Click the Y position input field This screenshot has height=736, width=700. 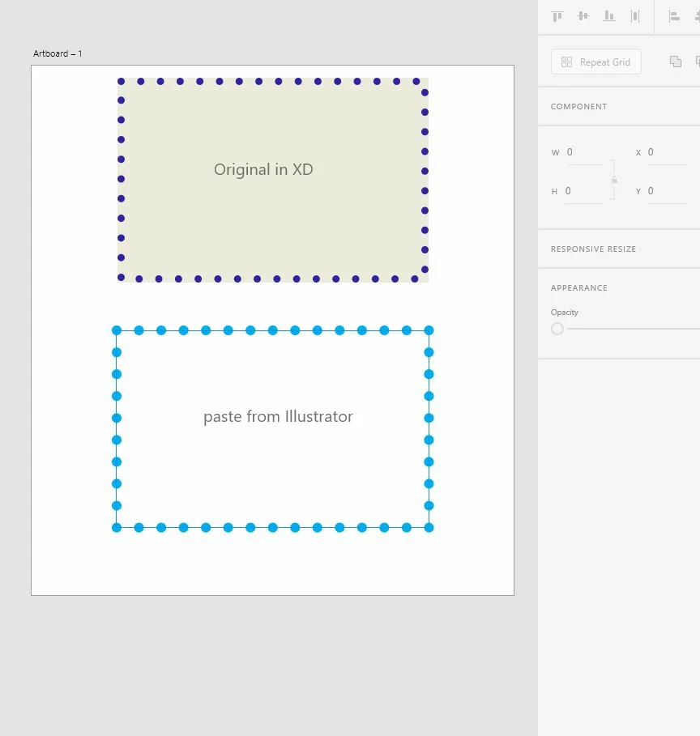coord(666,192)
